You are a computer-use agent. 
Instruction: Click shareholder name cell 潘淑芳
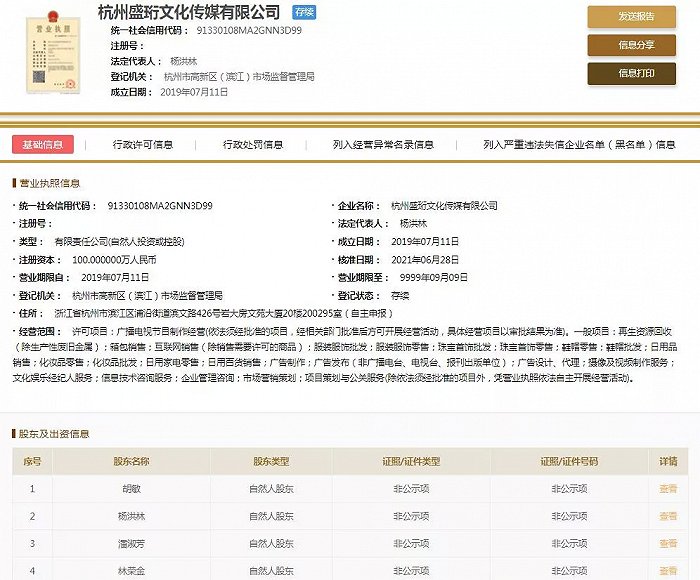click(131, 543)
